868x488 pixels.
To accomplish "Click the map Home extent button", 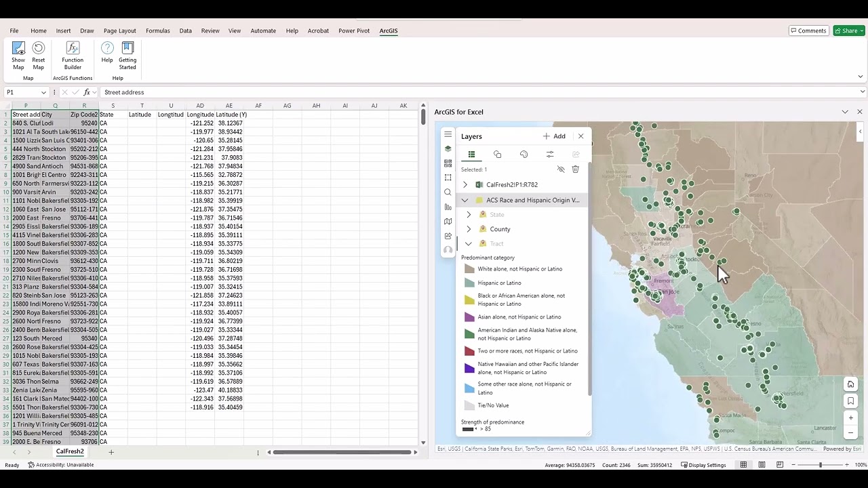I will pyautogui.click(x=850, y=384).
